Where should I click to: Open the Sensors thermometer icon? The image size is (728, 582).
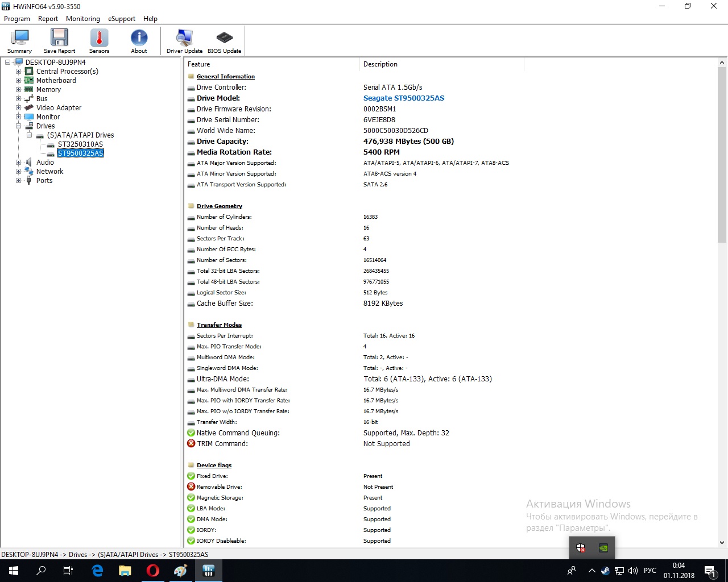coord(99,41)
